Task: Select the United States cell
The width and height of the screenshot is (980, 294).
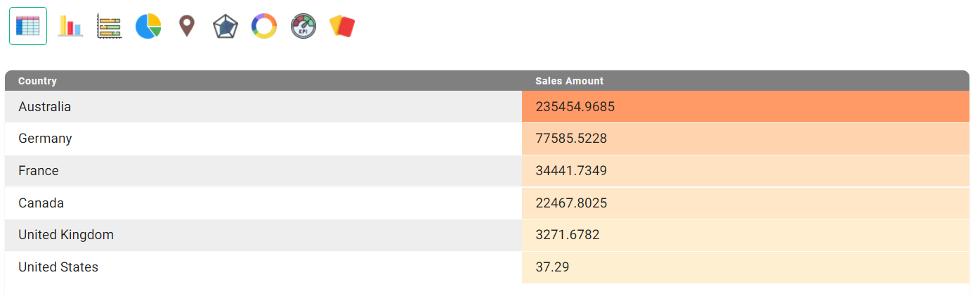Action: pyautogui.click(x=263, y=267)
